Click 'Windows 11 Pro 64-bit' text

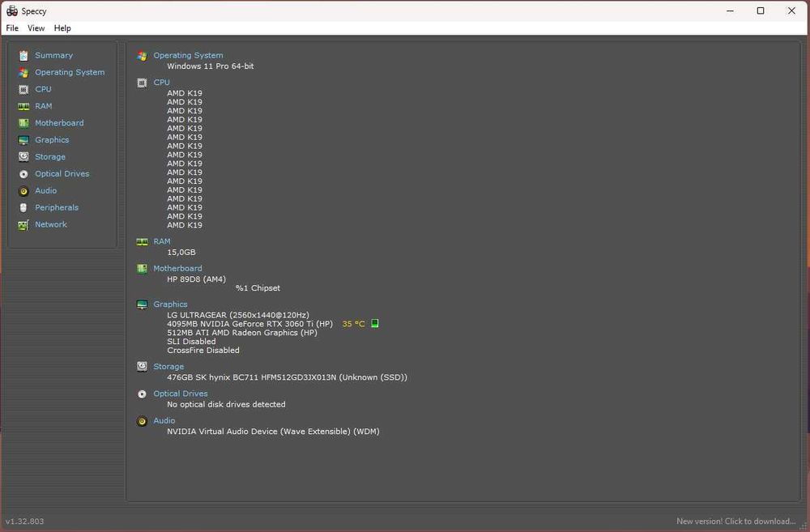click(x=211, y=66)
